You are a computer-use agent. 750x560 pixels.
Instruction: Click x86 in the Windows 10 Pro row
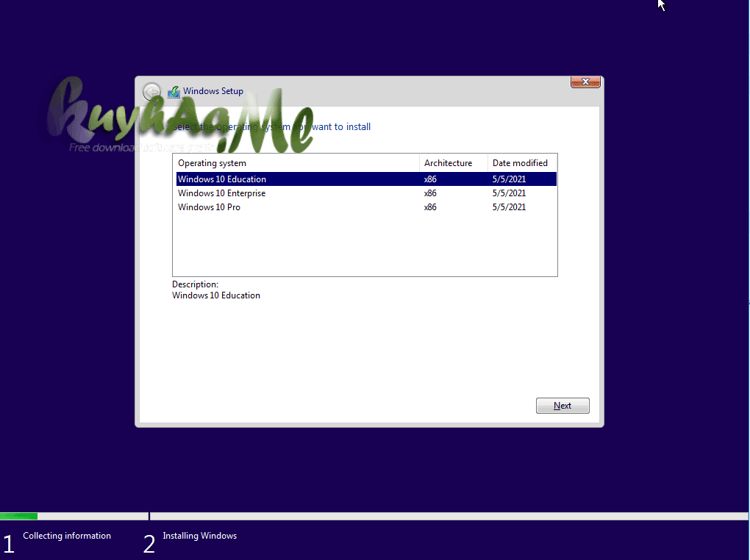click(x=430, y=207)
